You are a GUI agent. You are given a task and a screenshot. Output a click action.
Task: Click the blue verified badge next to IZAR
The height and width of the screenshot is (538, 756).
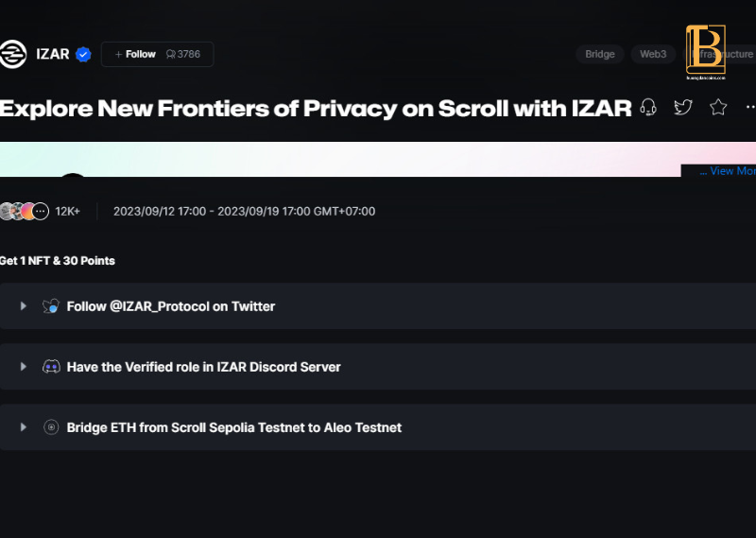coord(83,55)
